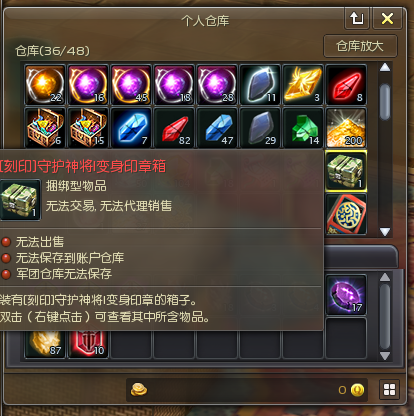The height and width of the screenshot is (416, 414).
Task: Select the blue medallion red-framed item
Action: (x=346, y=214)
